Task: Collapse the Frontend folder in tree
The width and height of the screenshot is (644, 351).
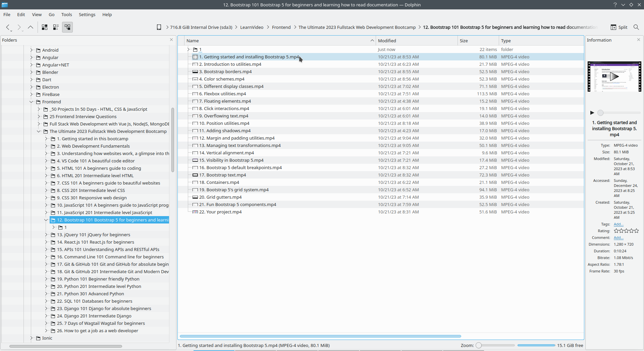Action: 32,102
